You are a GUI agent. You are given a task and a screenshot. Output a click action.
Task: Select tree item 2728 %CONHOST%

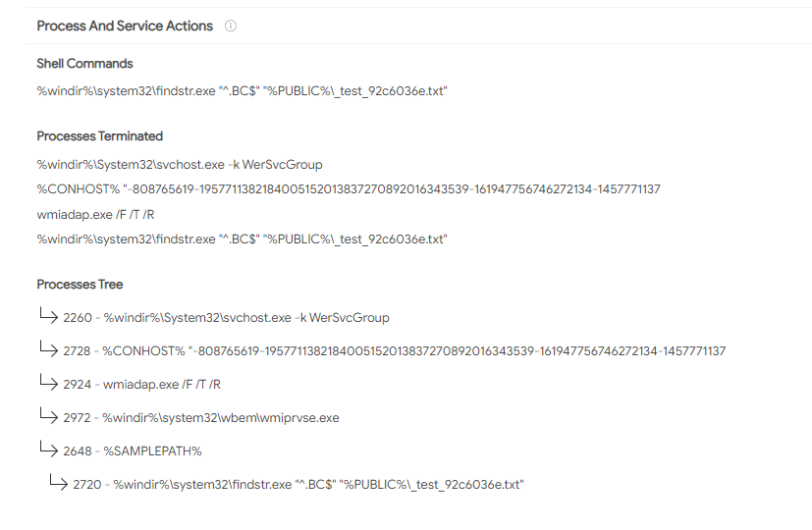point(395,351)
